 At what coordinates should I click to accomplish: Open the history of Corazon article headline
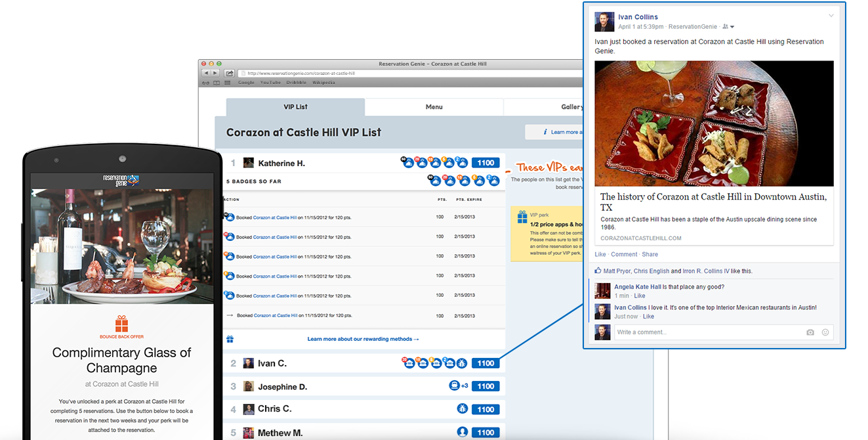coord(713,202)
